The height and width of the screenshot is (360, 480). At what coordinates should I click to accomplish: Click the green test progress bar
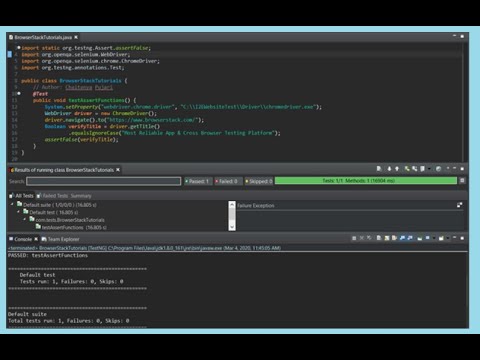coord(366,180)
